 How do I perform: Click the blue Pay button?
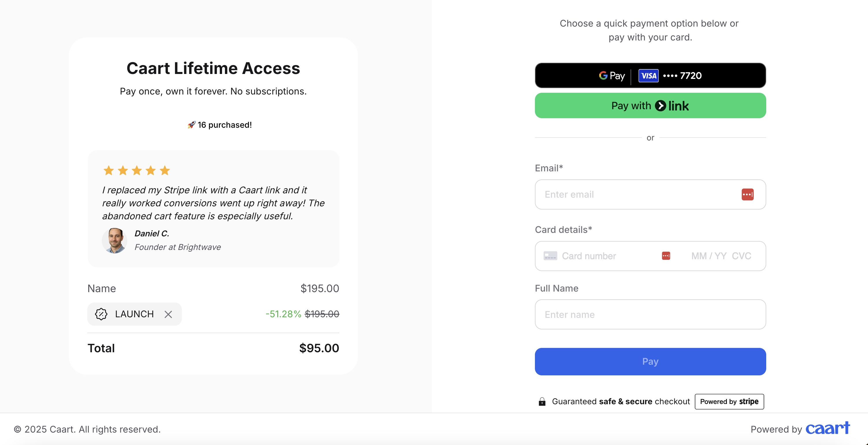650,361
